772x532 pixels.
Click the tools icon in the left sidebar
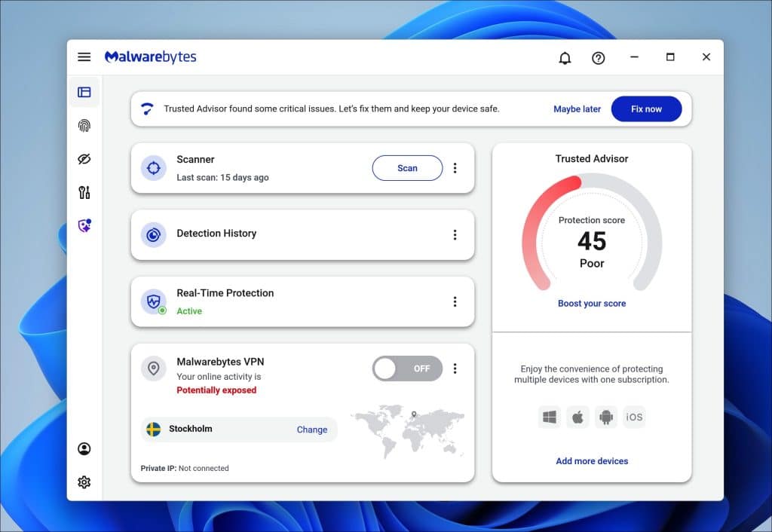pos(84,192)
